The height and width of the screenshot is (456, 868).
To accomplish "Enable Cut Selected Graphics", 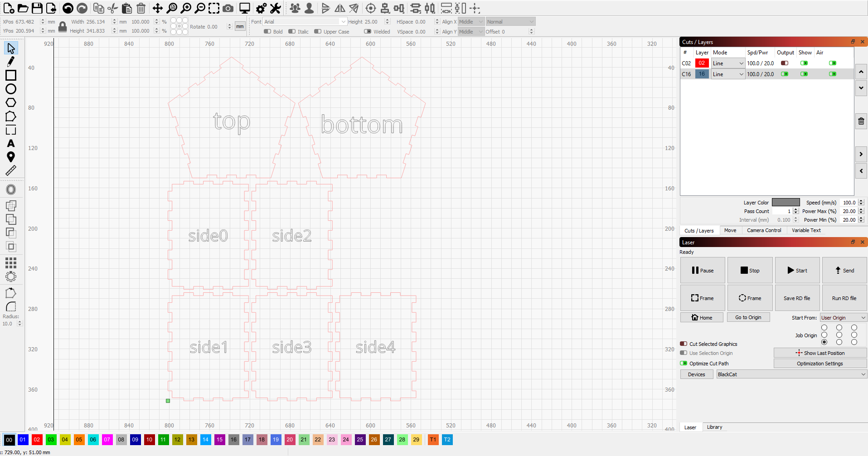I will pos(684,344).
